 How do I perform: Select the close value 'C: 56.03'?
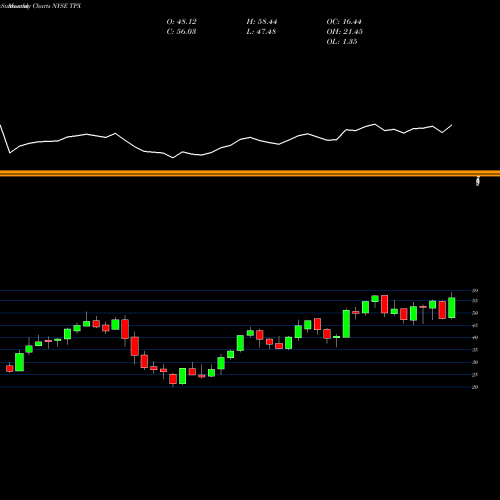click(x=182, y=32)
